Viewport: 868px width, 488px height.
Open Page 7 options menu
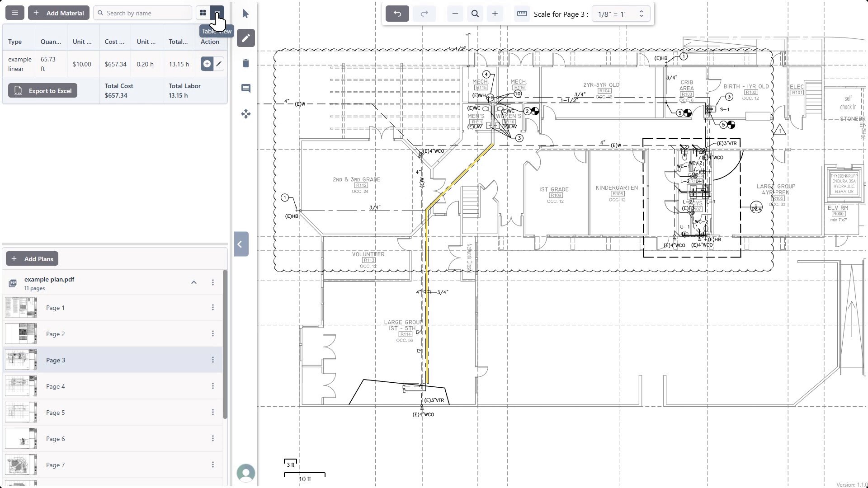pyautogui.click(x=213, y=465)
